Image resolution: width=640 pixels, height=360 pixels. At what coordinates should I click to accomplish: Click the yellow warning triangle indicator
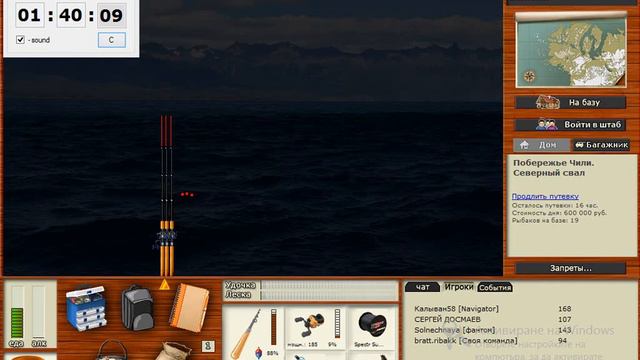(164, 284)
